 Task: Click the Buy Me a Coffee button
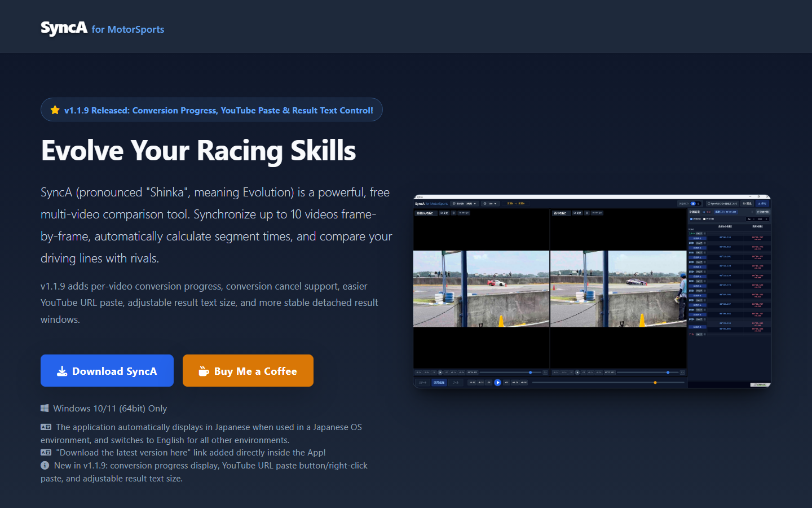[x=248, y=371]
